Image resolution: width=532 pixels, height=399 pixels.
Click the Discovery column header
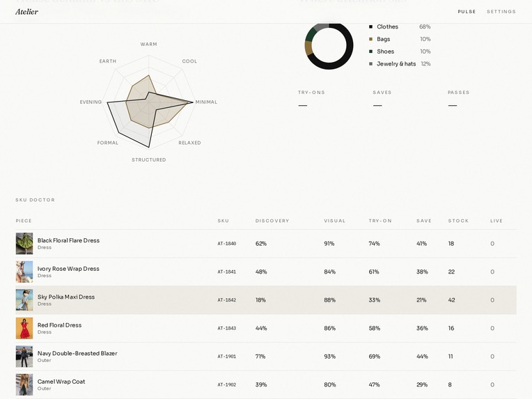tap(272, 221)
